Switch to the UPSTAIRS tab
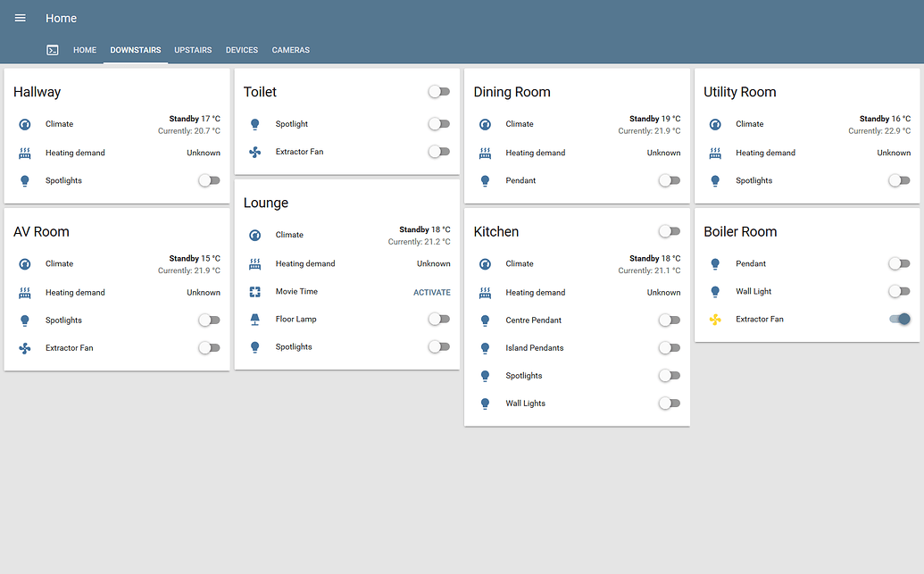 click(192, 50)
